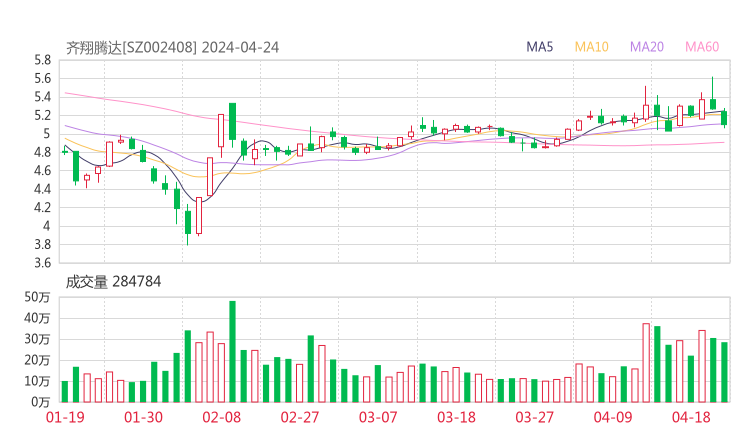The image size is (740, 440).
Task: Click the 03-07 date axis label
Action: [378, 417]
